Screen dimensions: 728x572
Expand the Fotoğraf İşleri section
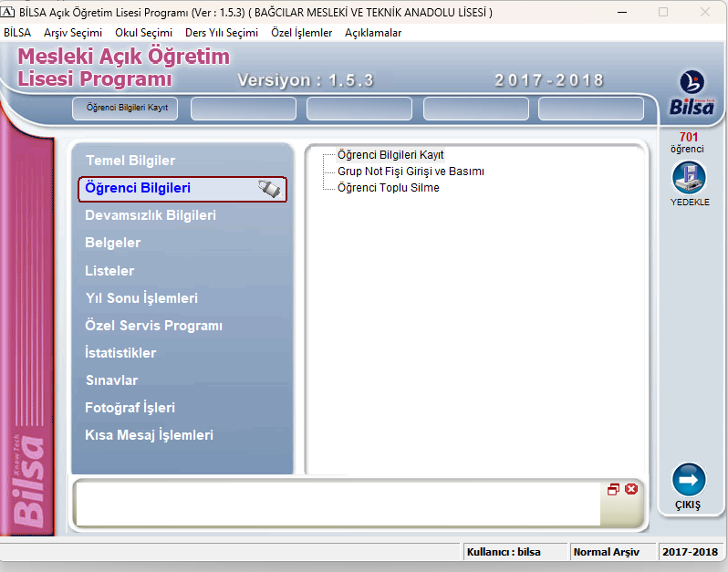tap(130, 408)
